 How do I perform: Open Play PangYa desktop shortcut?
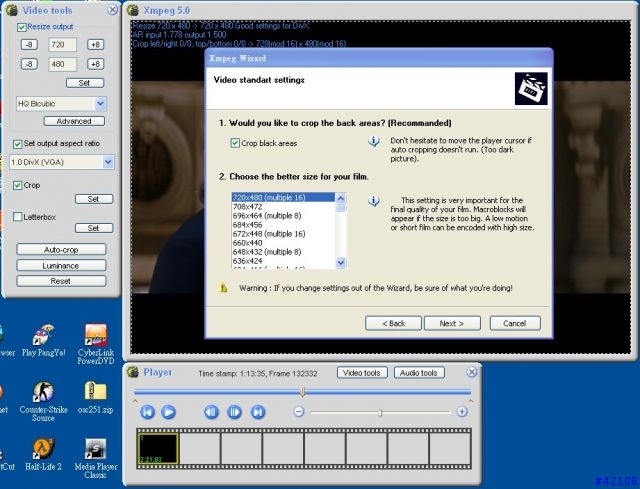pos(43,341)
